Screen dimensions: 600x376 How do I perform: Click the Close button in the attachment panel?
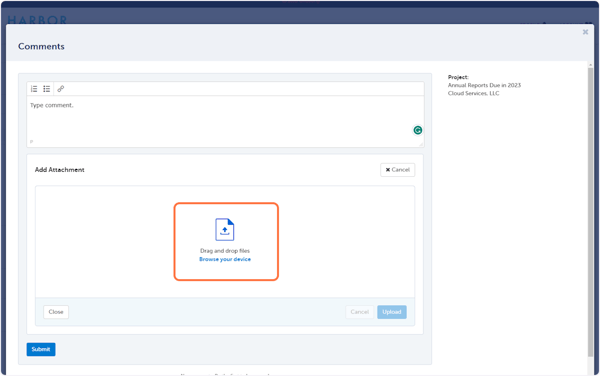(x=56, y=312)
